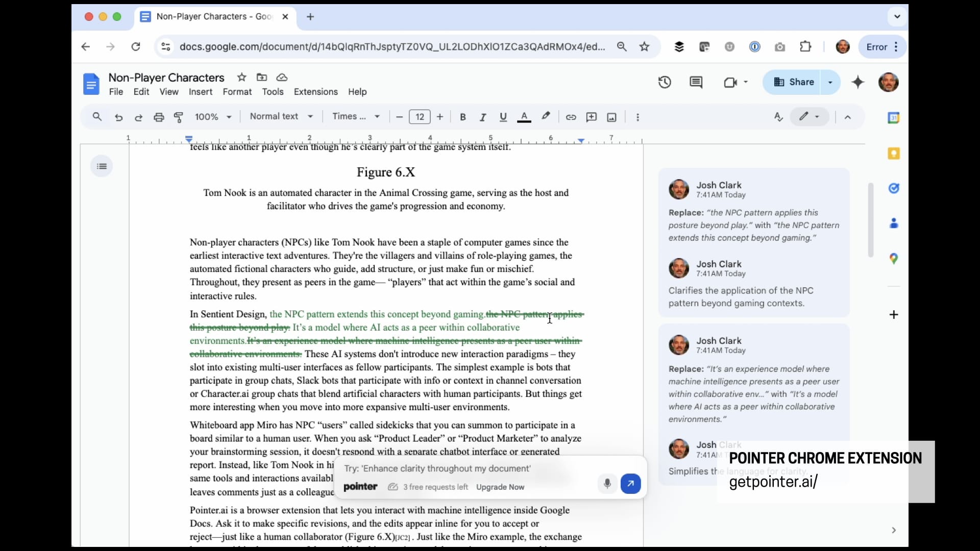Toggle underline formatting
This screenshot has width=980, height=551.
pos(503,117)
